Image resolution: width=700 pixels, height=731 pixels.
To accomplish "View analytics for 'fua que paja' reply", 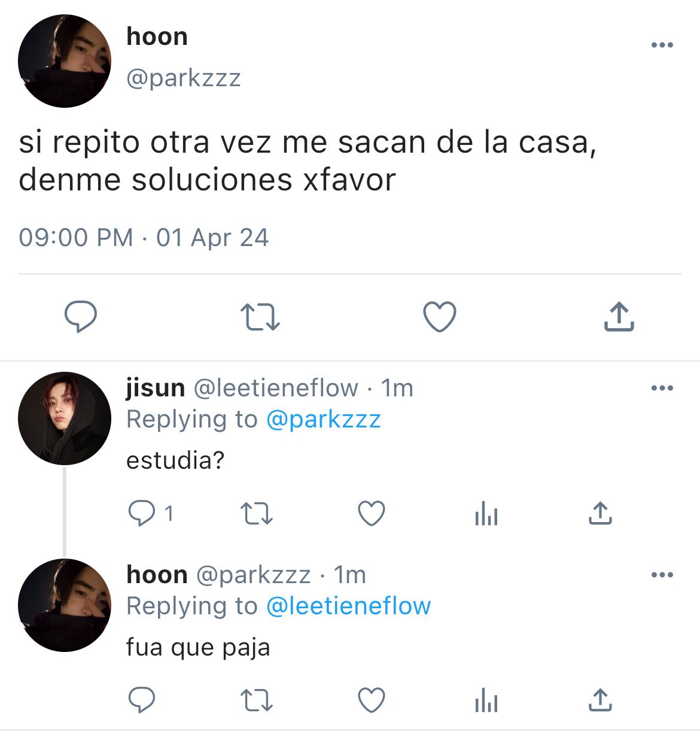I will click(x=486, y=700).
